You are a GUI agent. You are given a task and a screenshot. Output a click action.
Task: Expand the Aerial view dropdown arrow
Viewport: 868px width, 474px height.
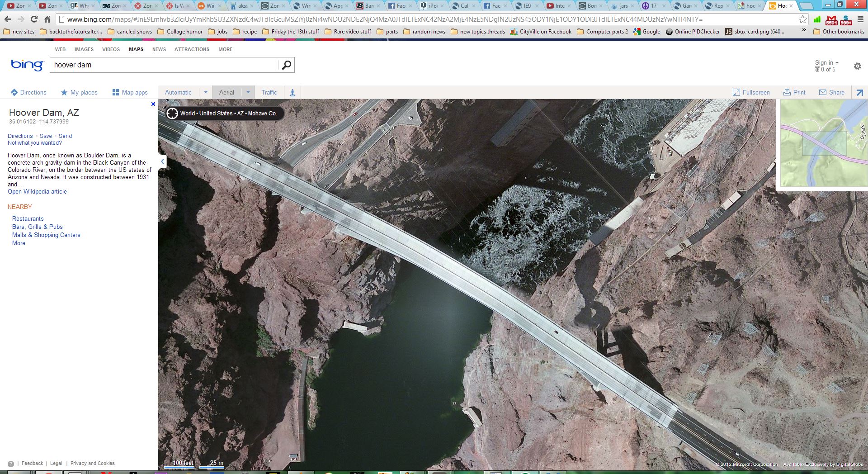(x=248, y=92)
